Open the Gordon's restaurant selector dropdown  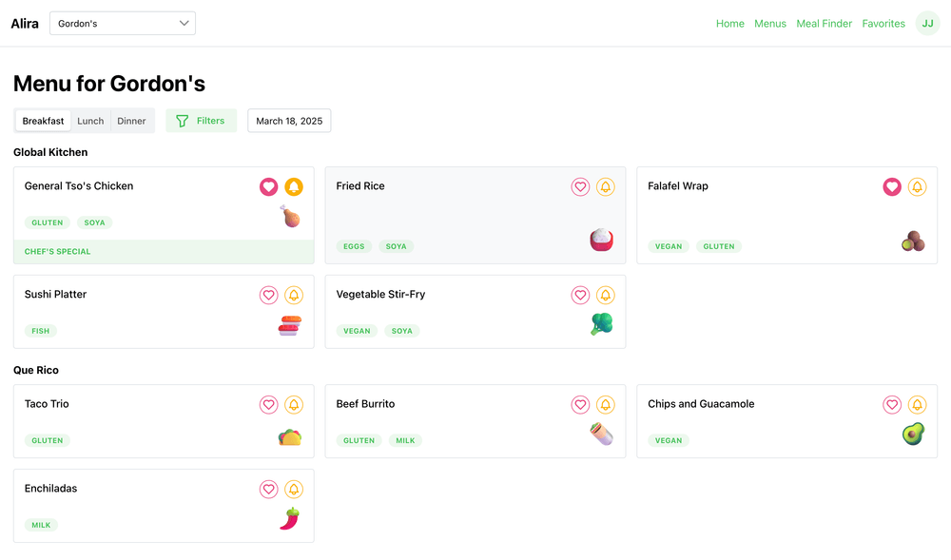123,23
